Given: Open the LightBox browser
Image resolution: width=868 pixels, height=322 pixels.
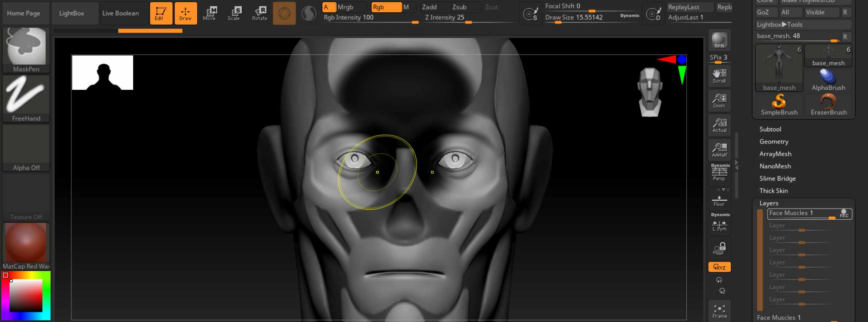Looking at the screenshot, I should pos(71,13).
